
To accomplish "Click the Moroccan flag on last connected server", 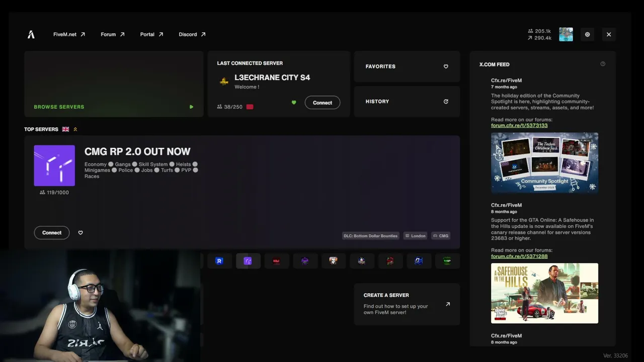I will pyautogui.click(x=250, y=107).
